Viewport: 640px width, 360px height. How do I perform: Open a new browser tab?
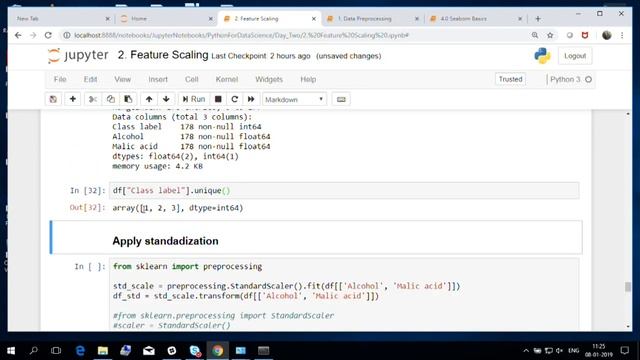coord(538,19)
